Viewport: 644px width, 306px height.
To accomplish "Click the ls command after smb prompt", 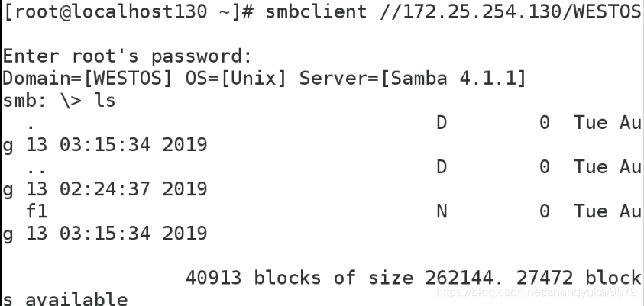I will 105,101.
